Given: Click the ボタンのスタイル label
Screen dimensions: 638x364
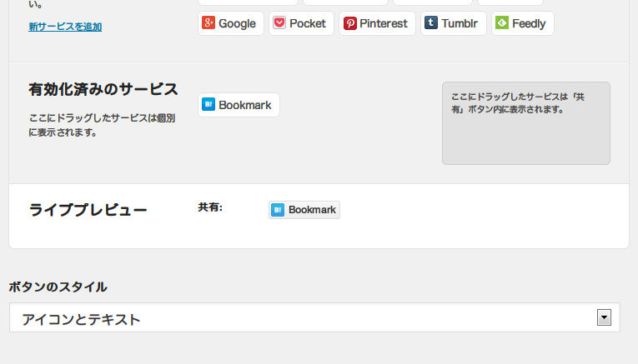Looking at the screenshot, I should tap(58, 287).
